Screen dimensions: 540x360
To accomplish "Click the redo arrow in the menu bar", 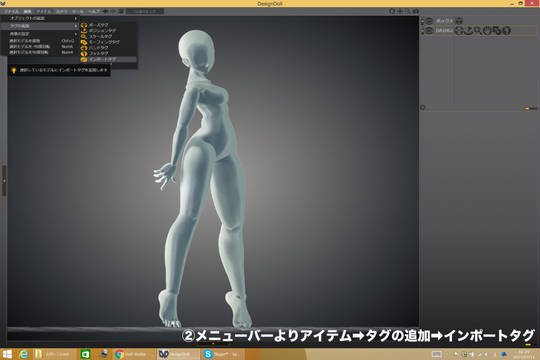I will pos(113,11).
